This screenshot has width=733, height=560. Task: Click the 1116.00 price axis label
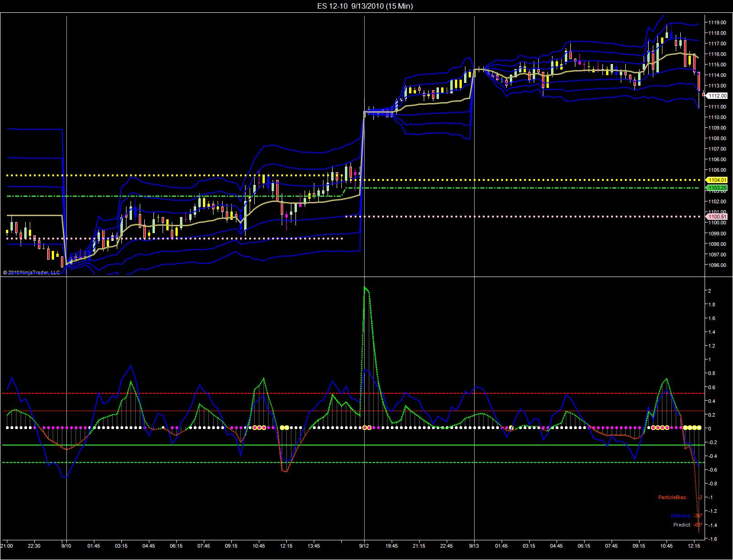point(717,54)
